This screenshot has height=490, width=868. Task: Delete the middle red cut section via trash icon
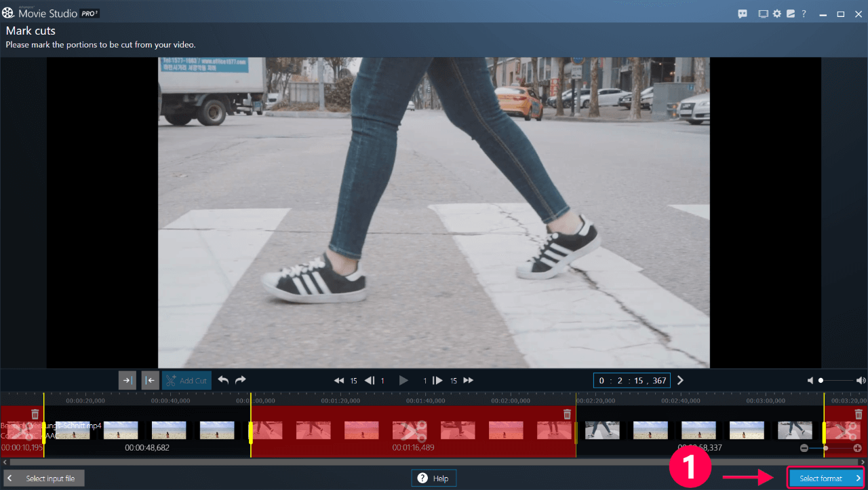567,414
